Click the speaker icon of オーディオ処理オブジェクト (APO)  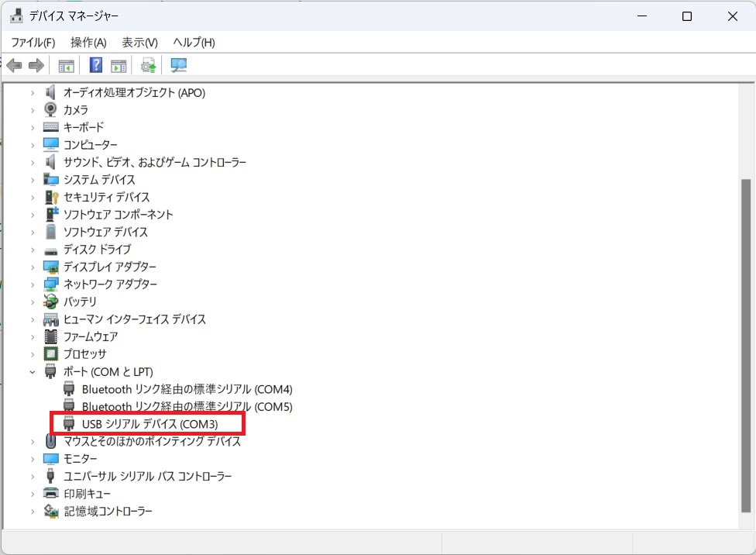(50, 92)
